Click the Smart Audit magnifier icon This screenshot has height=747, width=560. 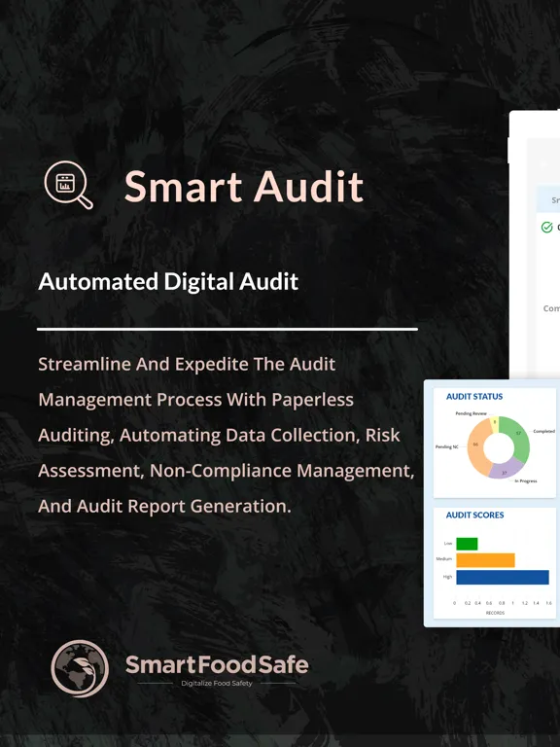coord(69,186)
